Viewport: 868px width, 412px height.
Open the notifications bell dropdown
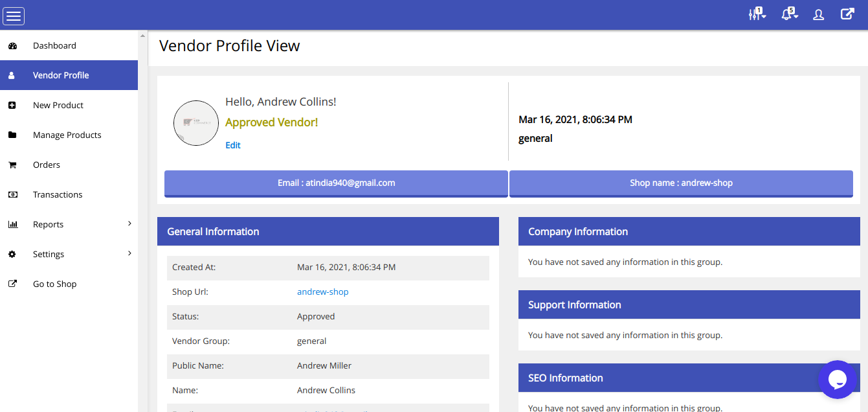click(x=788, y=14)
